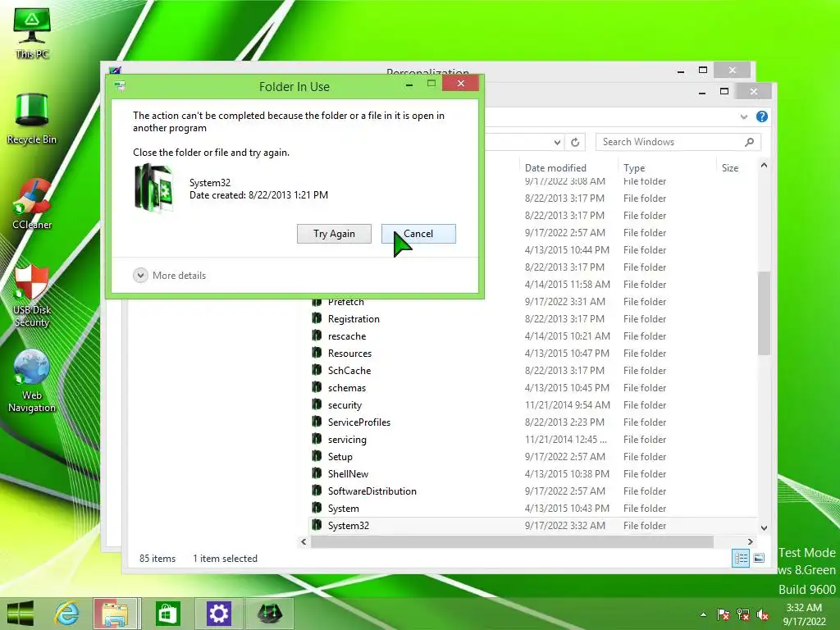Click the green cube taskbar app icon
The image size is (840, 630).
pos(269,614)
